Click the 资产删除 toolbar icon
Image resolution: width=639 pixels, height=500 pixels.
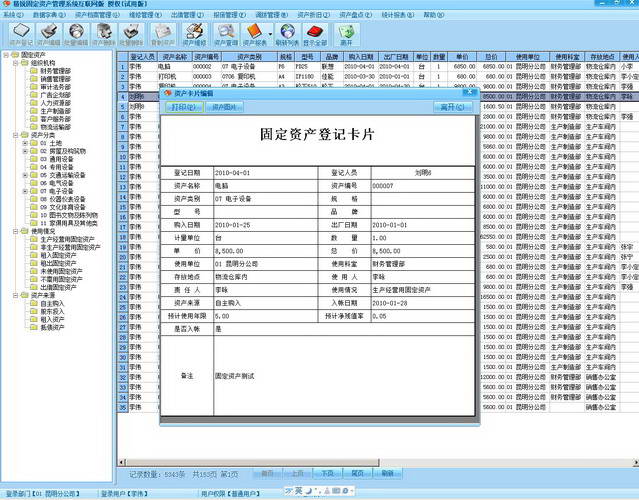(104, 34)
